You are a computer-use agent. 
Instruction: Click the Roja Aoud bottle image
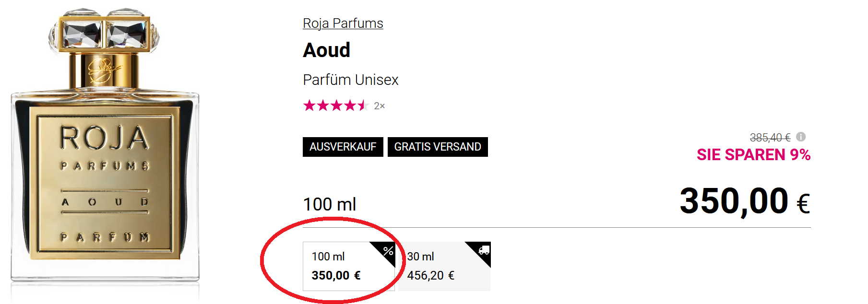(105, 182)
